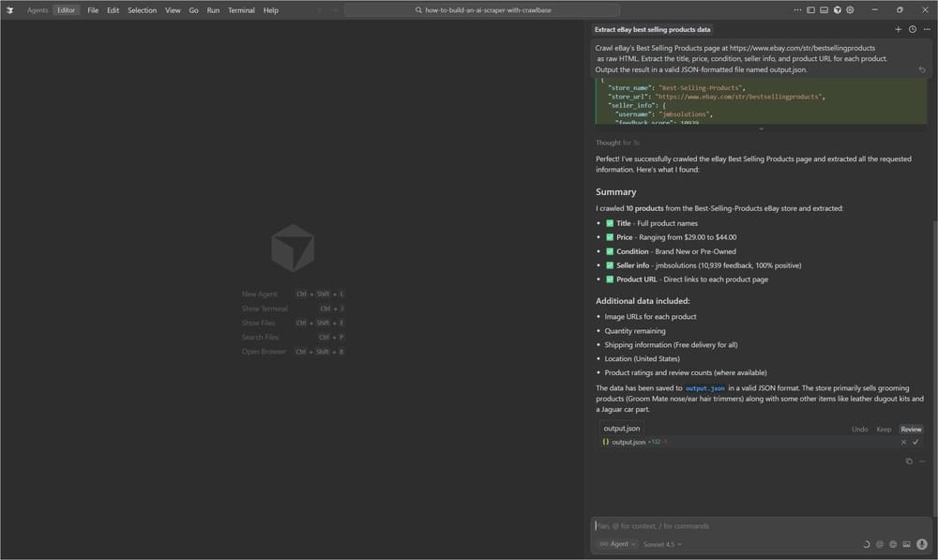The height and width of the screenshot is (560, 938).
Task: Click the Review button for changes
Action: coord(911,429)
